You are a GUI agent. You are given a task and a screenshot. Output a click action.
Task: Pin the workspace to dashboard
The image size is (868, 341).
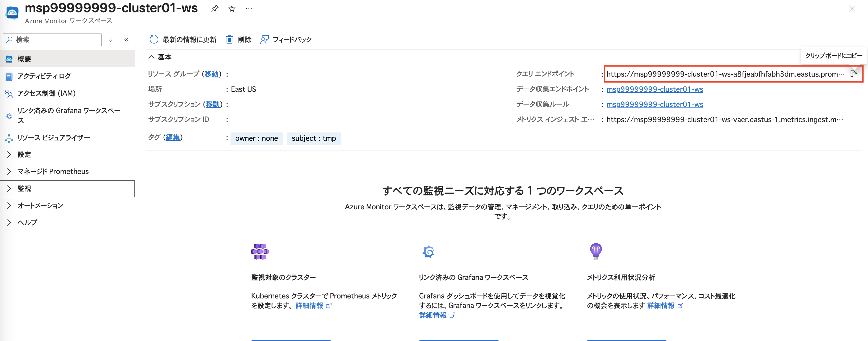tap(215, 9)
